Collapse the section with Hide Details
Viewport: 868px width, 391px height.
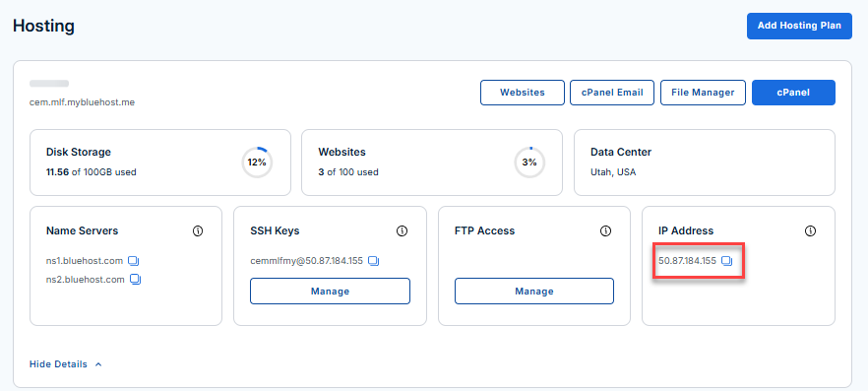pyautogui.click(x=65, y=363)
